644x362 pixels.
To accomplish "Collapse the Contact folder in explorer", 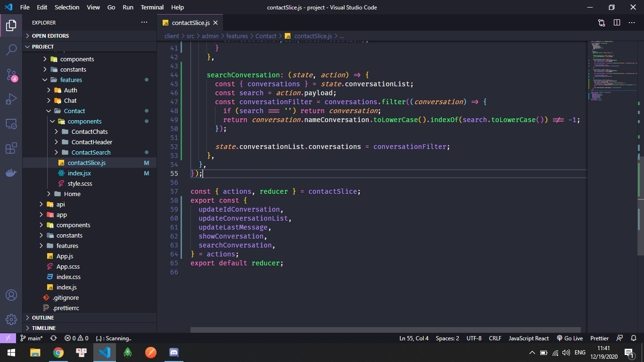I will coord(74,111).
